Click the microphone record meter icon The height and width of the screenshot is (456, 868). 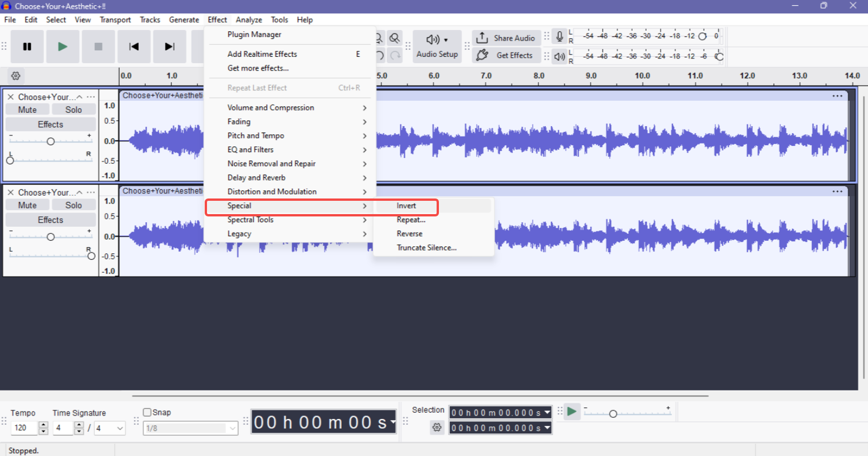tap(559, 36)
